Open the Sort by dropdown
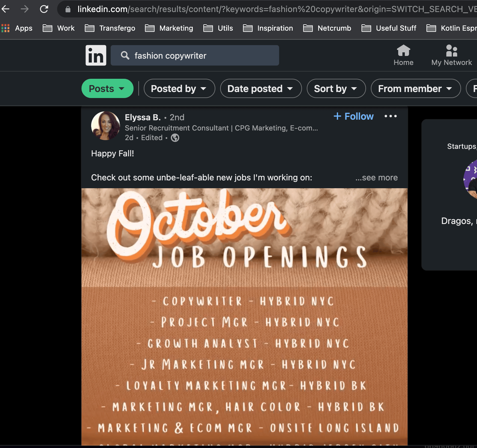The image size is (477, 448). tap(336, 89)
